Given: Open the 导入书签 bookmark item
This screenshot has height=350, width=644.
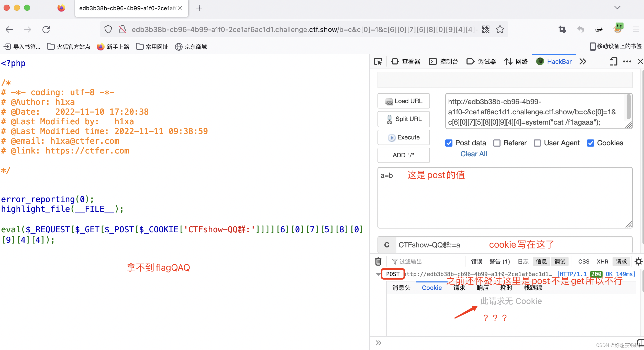Looking at the screenshot, I should [22, 47].
